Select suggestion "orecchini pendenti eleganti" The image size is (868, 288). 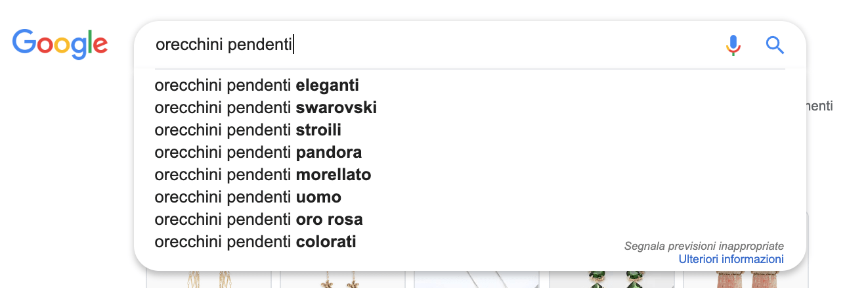[257, 85]
